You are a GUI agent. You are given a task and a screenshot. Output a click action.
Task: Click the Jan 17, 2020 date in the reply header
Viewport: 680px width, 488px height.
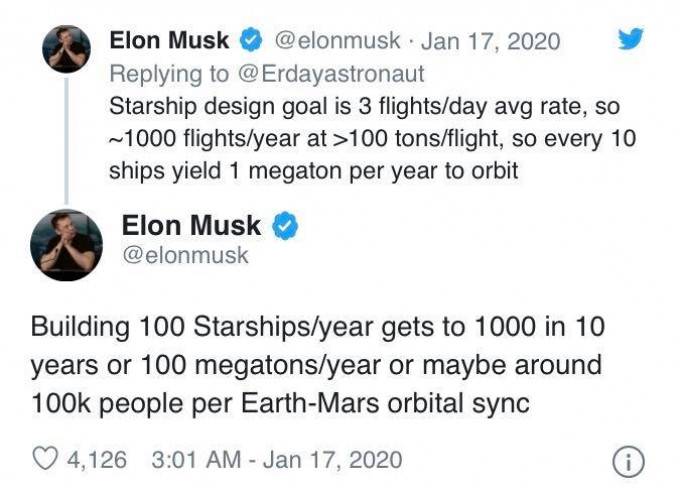(x=490, y=41)
